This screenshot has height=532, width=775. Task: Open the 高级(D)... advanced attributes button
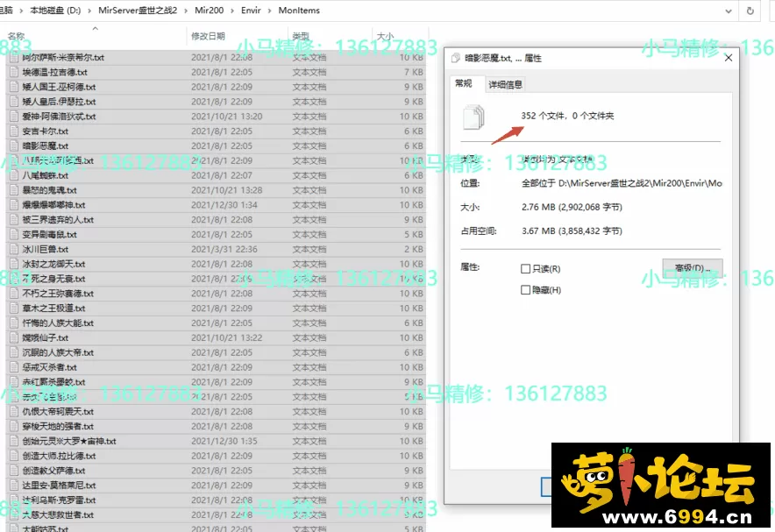click(693, 268)
